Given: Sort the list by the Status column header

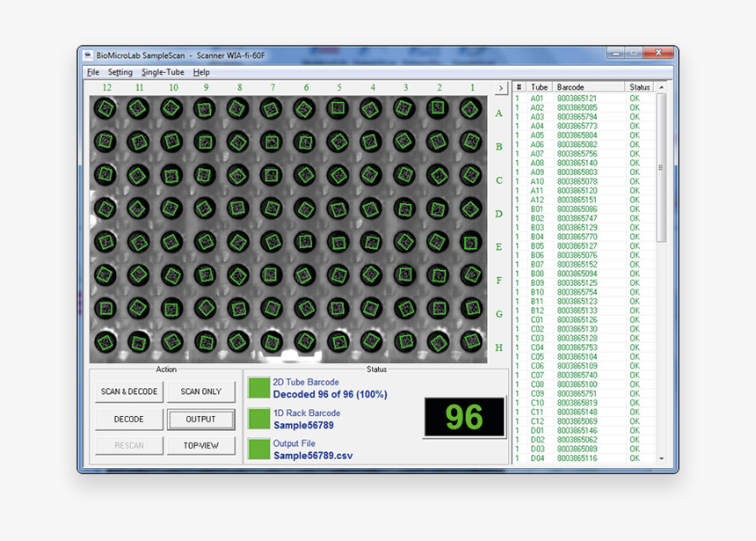Looking at the screenshot, I should coord(639,87).
